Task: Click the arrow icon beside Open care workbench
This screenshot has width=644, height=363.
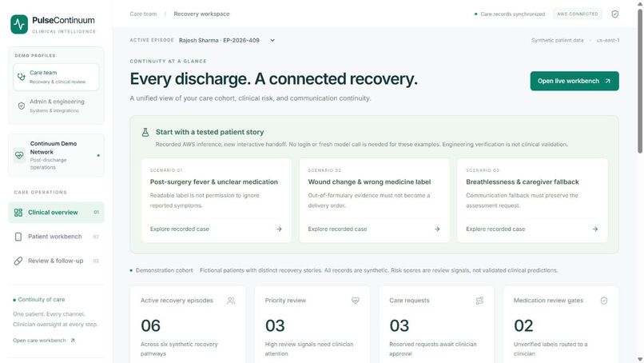Action: 73,341
